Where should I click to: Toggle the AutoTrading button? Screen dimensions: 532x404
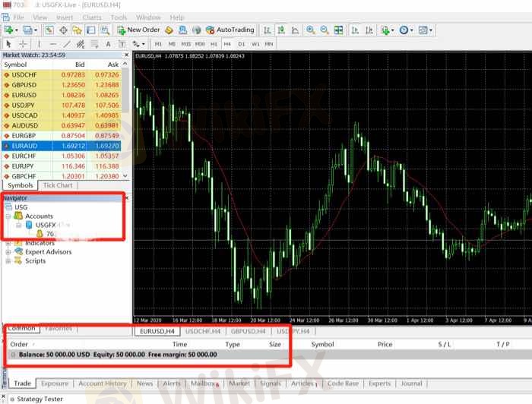coord(230,30)
